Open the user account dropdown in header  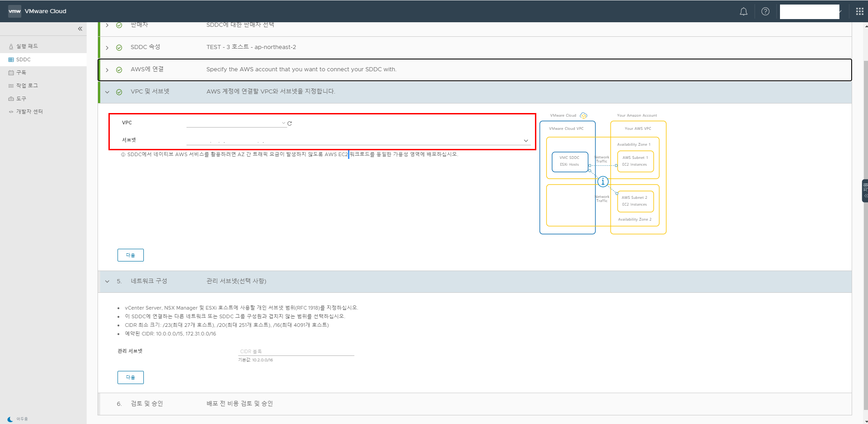810,12
